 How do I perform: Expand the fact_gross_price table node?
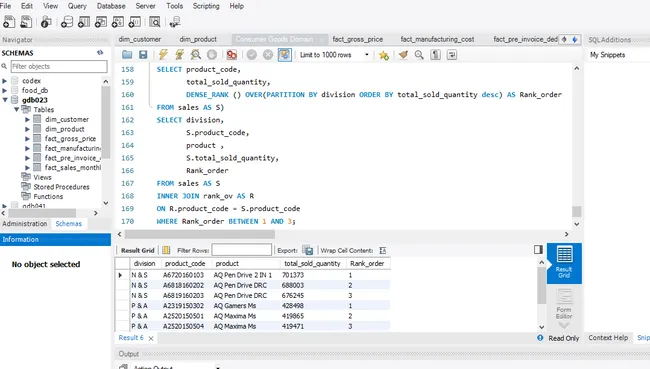(27, 138)
